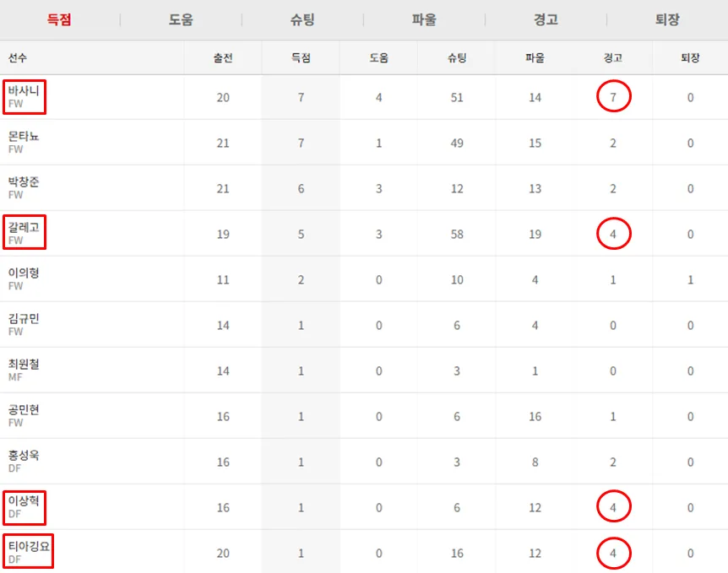The image size is (728, 573).
Task: Open 박창준's player page
Action: 24,182
